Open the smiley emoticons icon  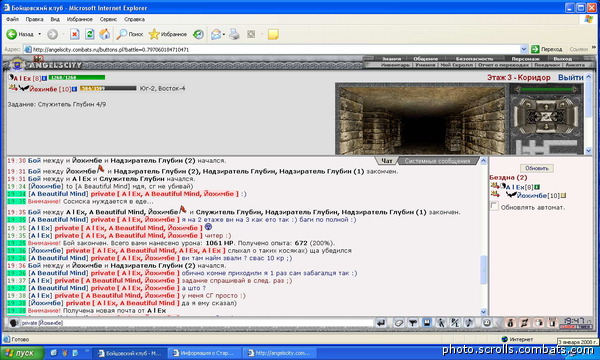[x=486, y=323]
